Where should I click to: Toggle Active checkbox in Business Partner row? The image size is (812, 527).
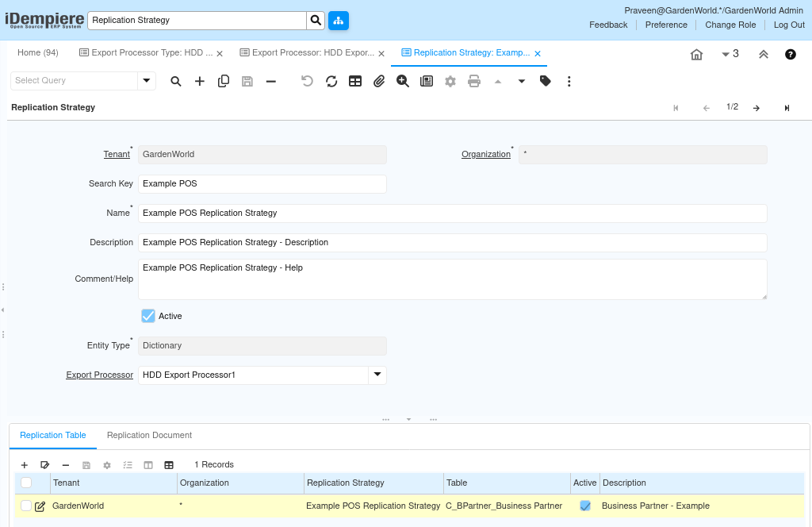pyautogui.click(x=585, y=506)
